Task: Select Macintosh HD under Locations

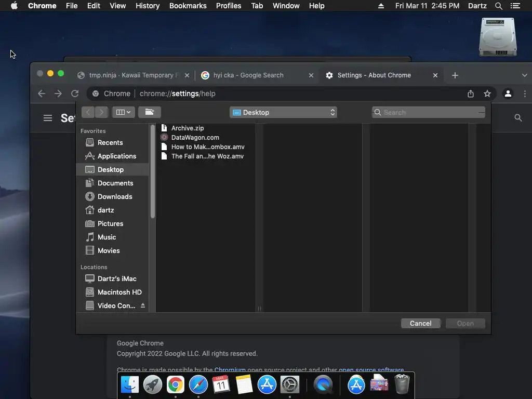Action: (x=113, y=292)
